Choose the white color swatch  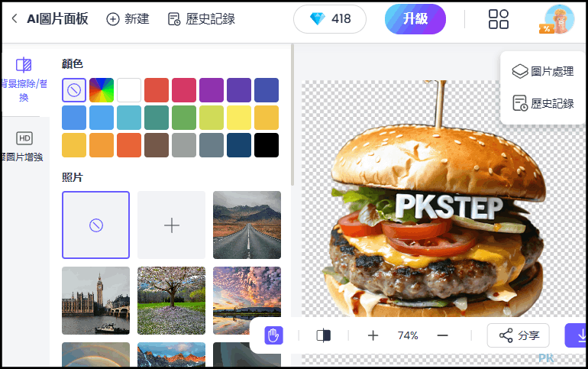(x=129, y=90)
